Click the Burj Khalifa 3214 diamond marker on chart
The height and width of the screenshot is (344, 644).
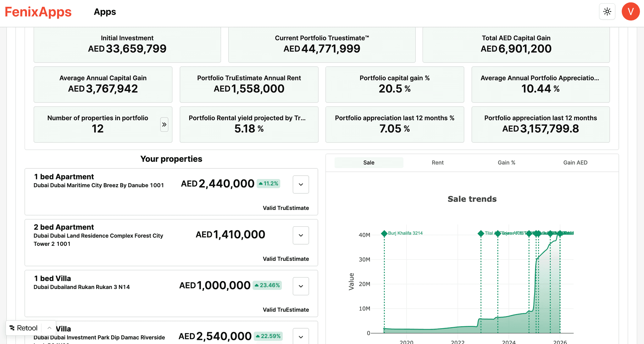(385, 234)
